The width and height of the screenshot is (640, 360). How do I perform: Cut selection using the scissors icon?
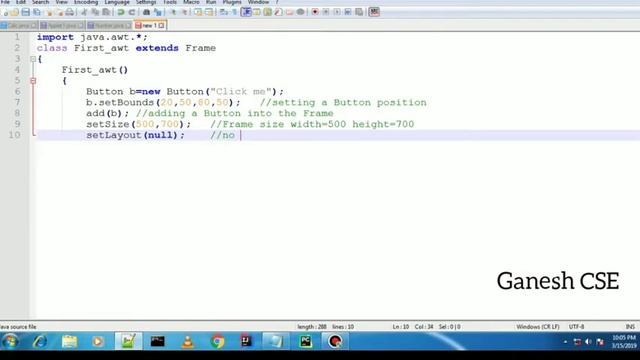[84, 12]
